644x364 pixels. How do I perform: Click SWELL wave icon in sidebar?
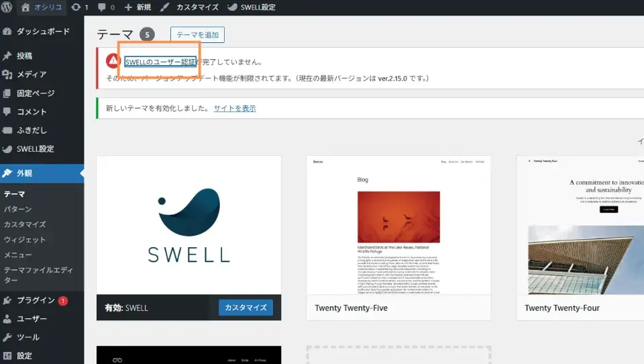[7, 149]
